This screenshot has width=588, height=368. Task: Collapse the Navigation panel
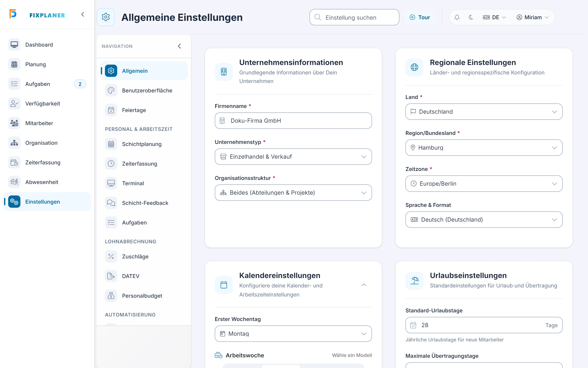[x=179, y=46]
